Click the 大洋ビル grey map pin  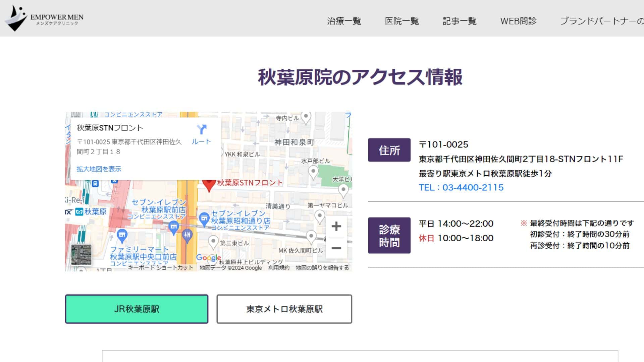(x=343, y=191)
